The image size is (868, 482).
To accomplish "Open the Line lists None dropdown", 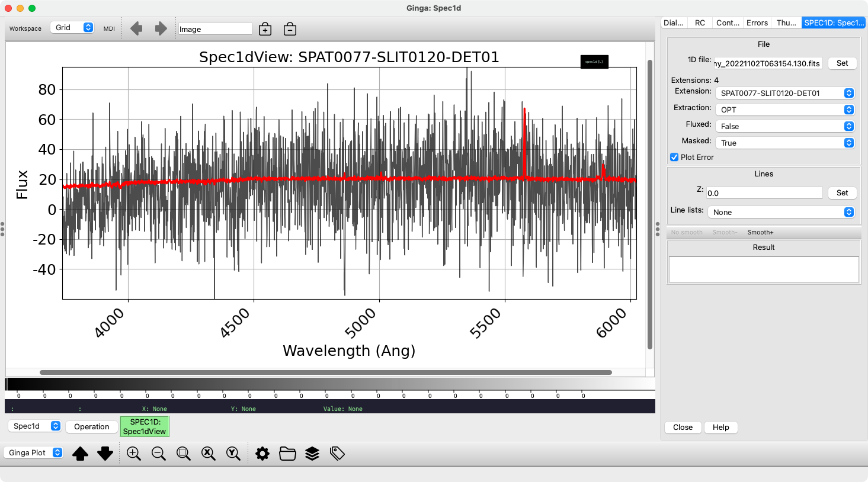I will tap(781, 212).
